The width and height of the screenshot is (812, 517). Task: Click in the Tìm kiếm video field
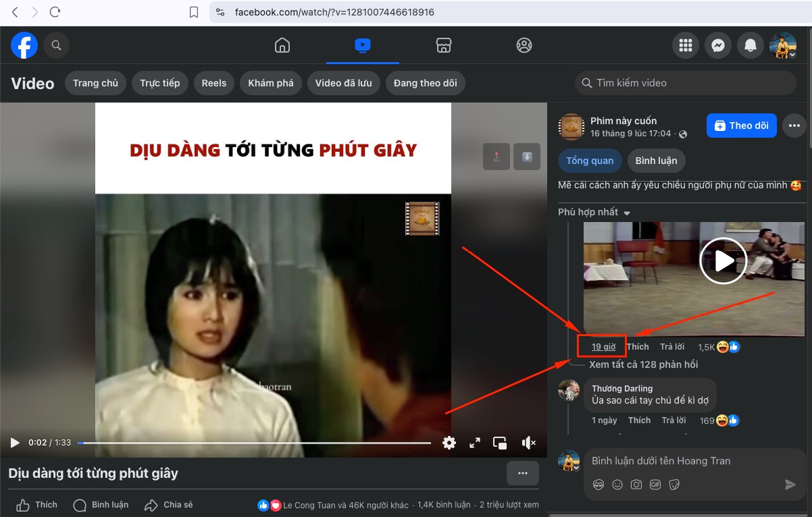coord(686,83)
